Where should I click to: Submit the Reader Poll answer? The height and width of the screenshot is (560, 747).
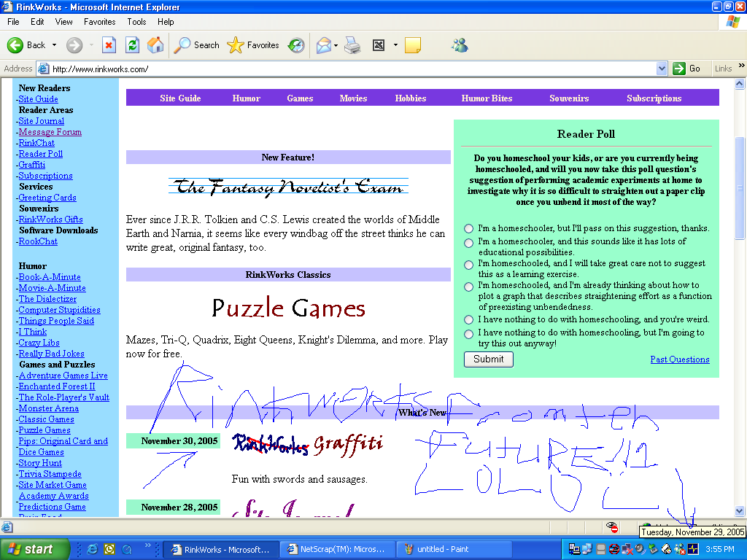[489, 359]
